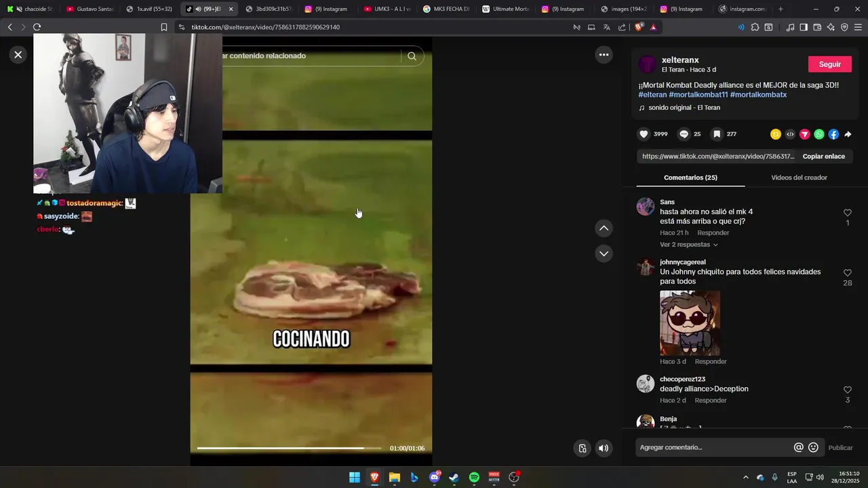
Task: Open the browser playlist music-note icon
Action: pos(790,27)
